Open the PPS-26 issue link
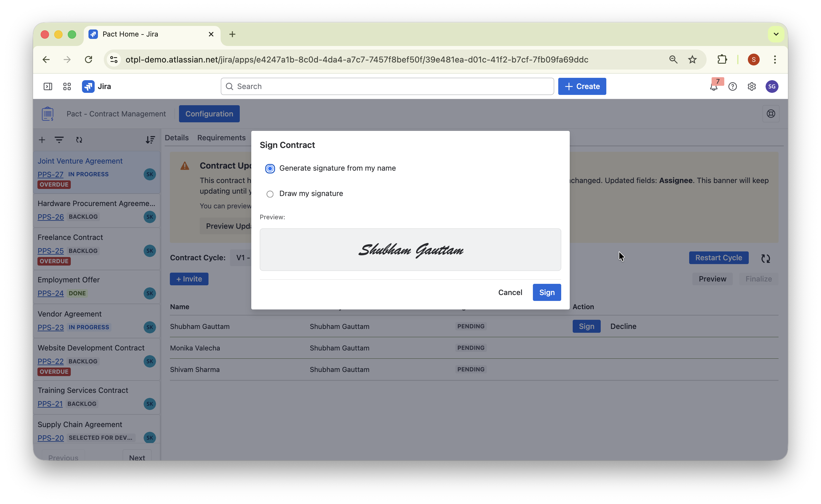This screenshot has height=504, width=821. coord(50,217)
